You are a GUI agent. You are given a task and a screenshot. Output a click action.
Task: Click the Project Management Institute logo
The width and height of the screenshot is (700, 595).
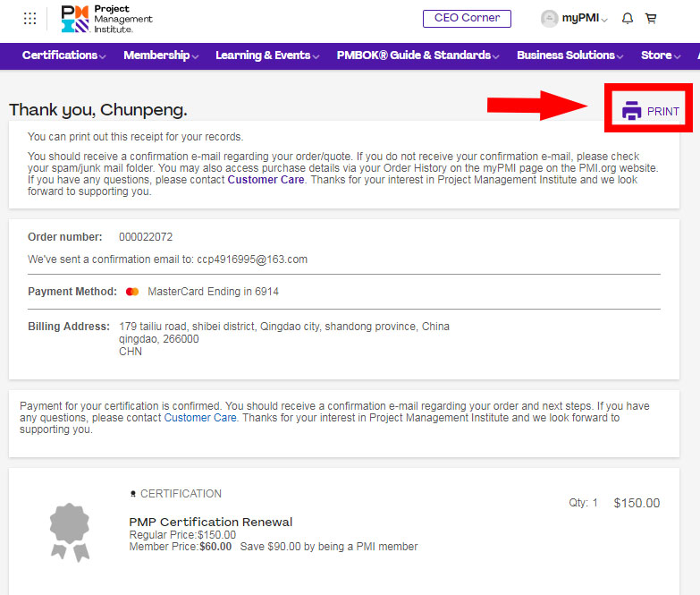click(106, 19)
